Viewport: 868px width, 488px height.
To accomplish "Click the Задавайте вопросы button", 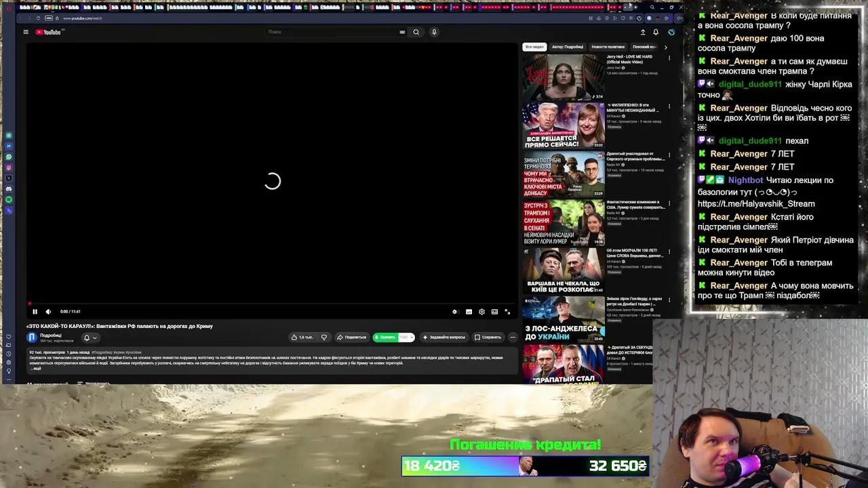I will point(443,337).
